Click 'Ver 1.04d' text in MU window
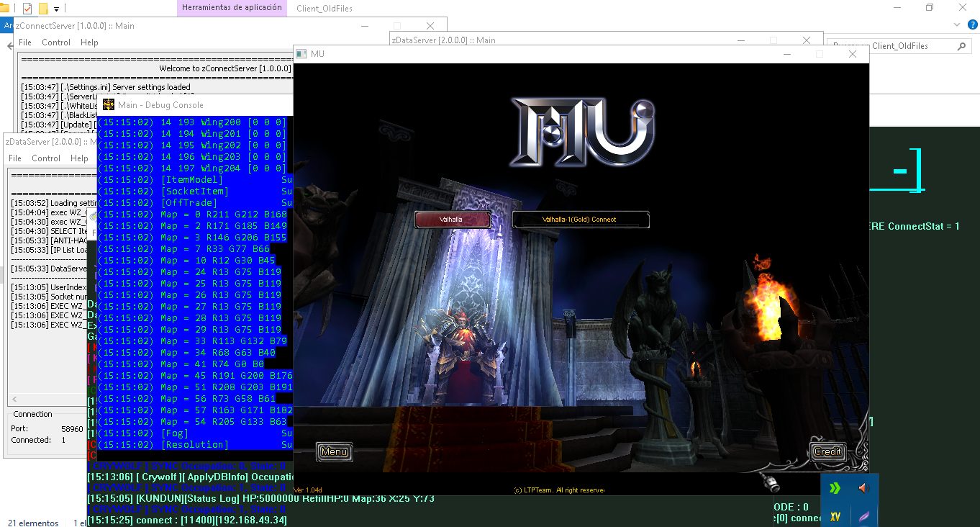980x527 pixels. click(308, 490)
